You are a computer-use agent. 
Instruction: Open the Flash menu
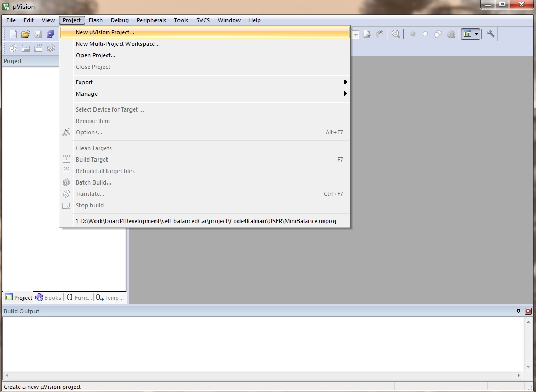[96, 20]
